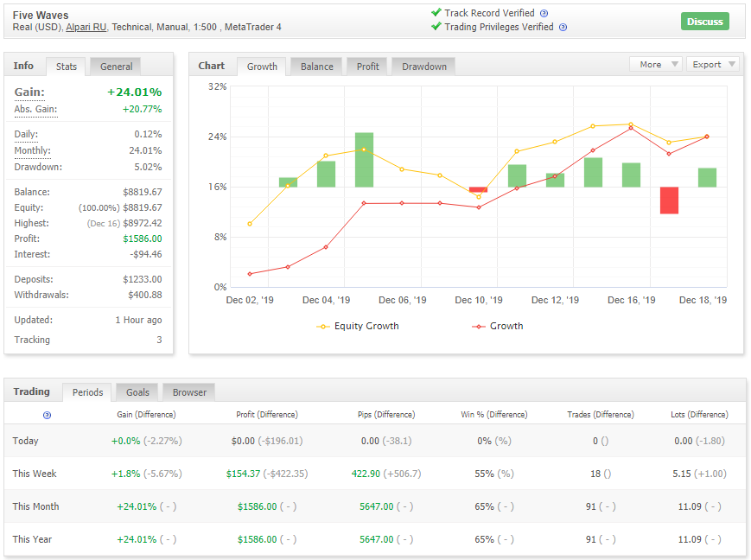This screenshot has height=560, width=751.
Task: Click the Periods table help icon
Action: tap(47, 416)
